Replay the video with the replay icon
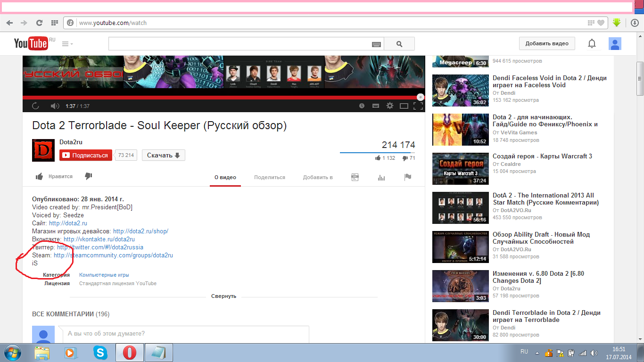 35,106
